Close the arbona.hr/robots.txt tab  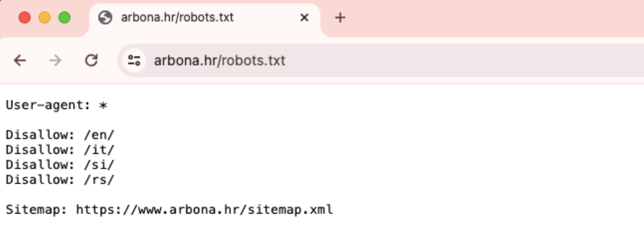304,17
